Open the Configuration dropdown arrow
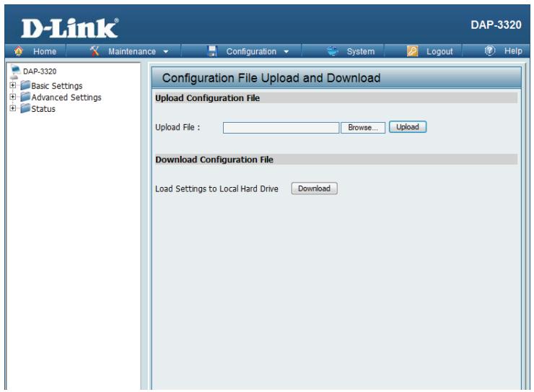The height and width of the screenshot is (392, 534). click(x=286, y=52)
